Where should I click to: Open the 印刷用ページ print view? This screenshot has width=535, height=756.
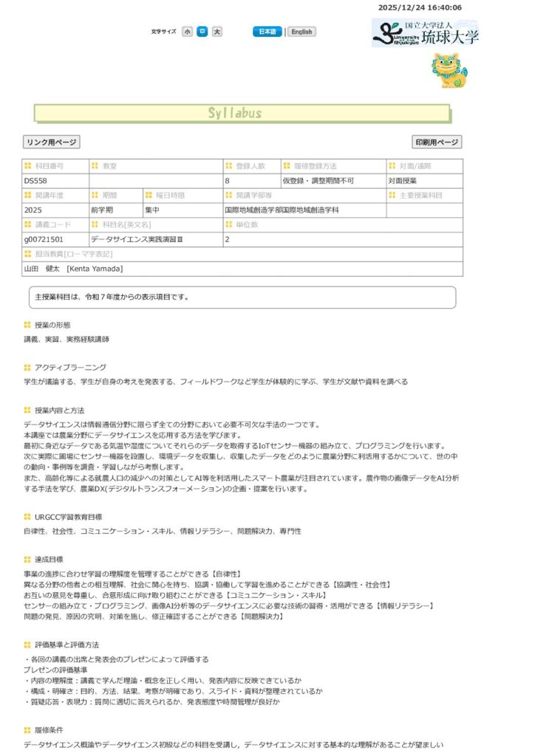[x=437, y=142]
